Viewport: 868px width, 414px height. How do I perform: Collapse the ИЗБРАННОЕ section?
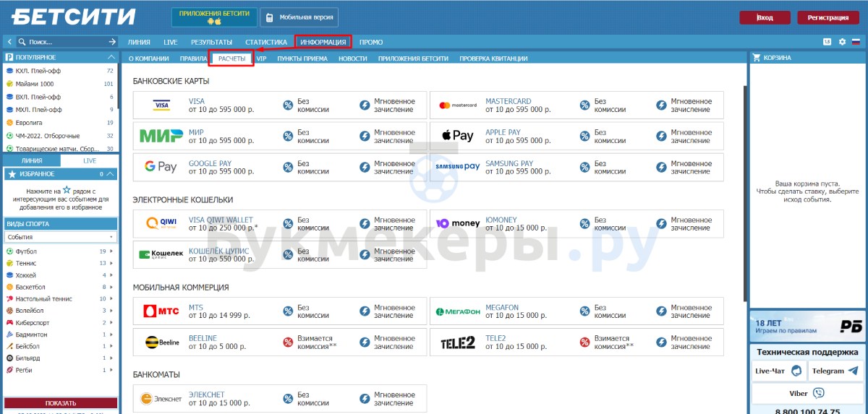click(x=111, y=174)
